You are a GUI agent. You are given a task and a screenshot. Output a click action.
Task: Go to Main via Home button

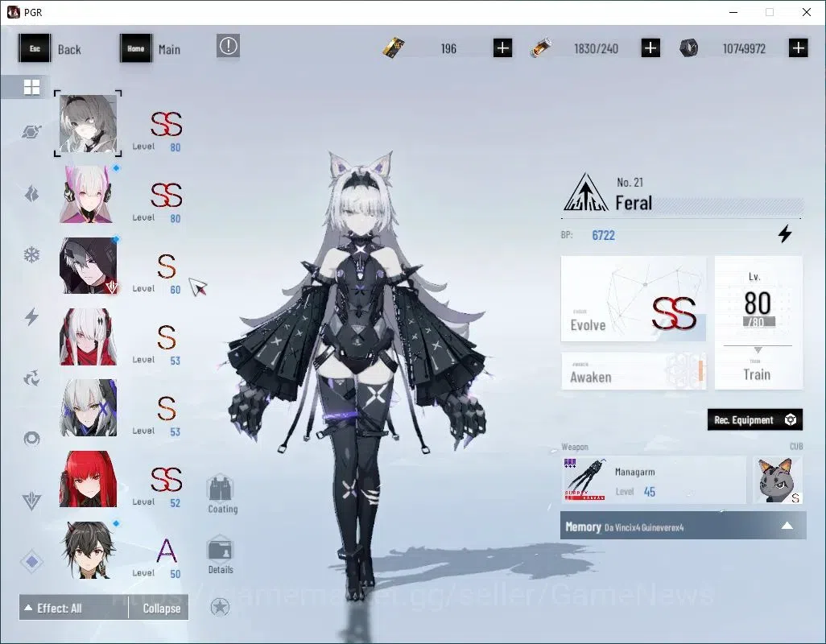click(x=151, y=48)
